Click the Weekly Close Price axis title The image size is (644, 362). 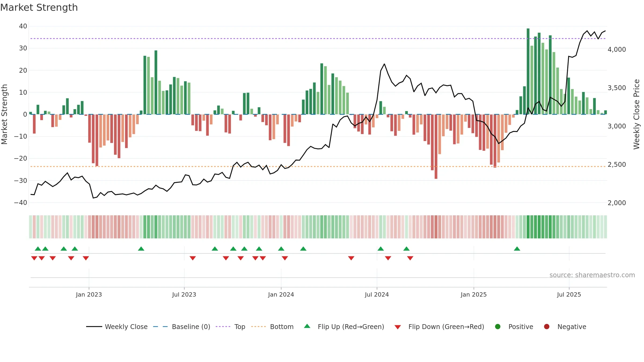[636, 114]
